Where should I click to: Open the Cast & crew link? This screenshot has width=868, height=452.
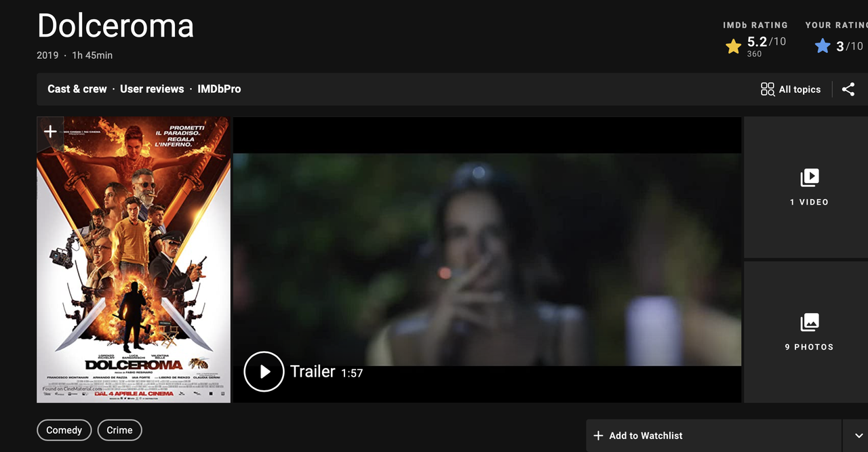point(77,89)
